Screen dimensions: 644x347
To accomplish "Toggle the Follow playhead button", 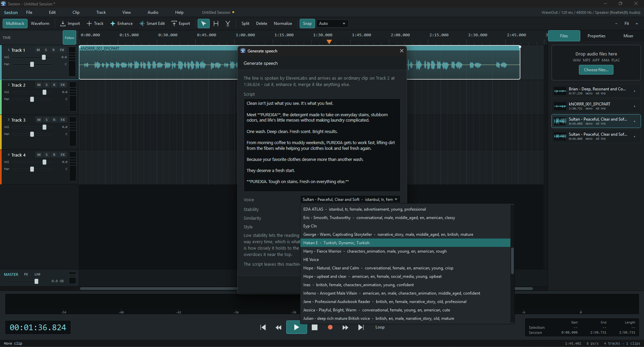I will coord(69,38).
